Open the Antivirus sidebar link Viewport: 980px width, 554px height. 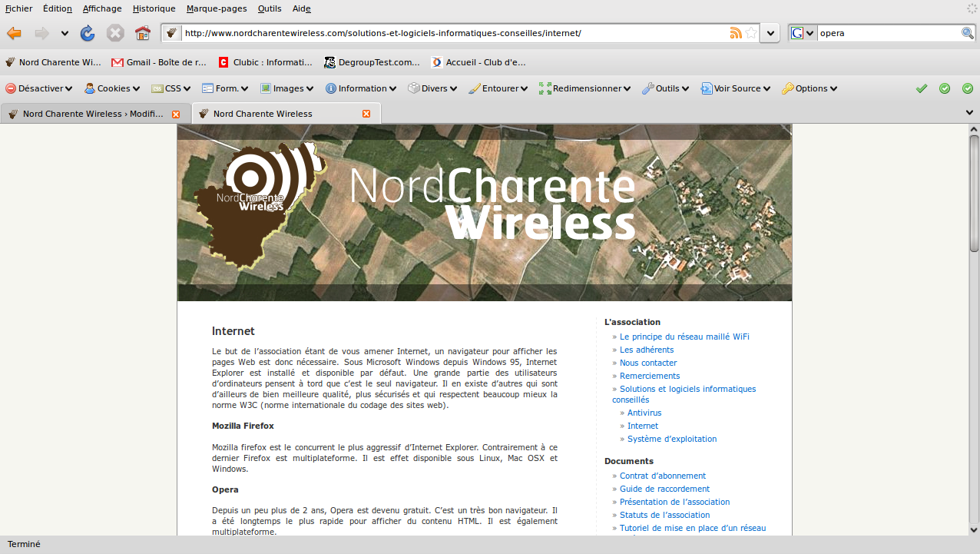[644, 413]
